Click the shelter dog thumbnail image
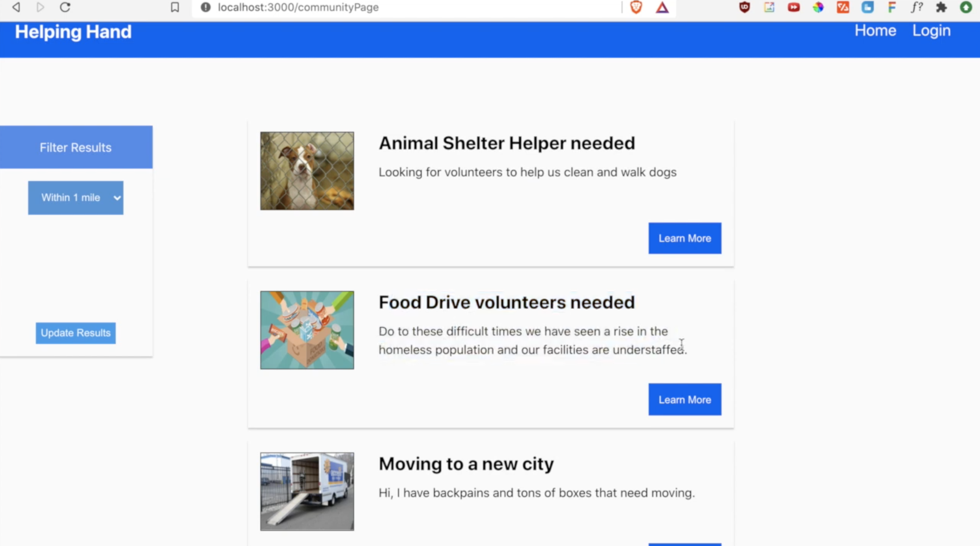 coord(307,171)
